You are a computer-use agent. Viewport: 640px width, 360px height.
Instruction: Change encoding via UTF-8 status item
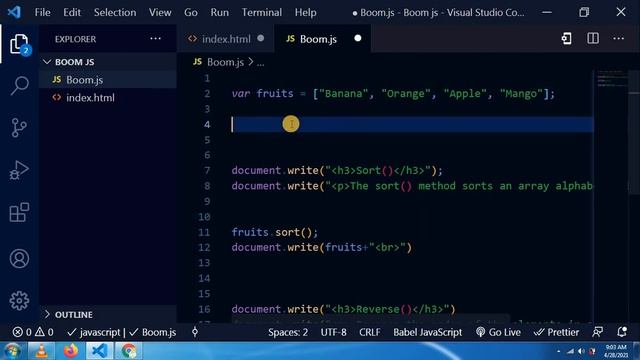point(333,332)
